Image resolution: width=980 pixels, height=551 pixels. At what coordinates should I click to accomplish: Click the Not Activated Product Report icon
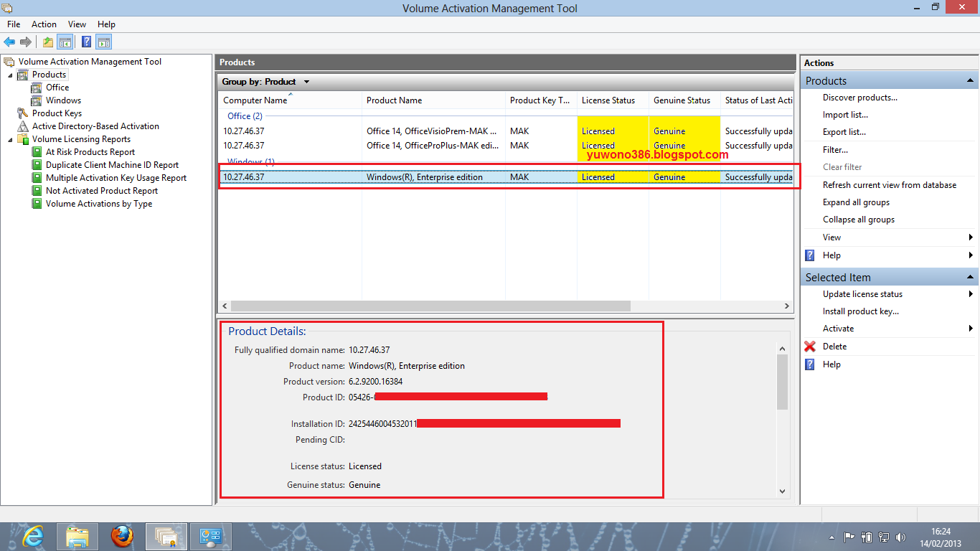(37, 191)
